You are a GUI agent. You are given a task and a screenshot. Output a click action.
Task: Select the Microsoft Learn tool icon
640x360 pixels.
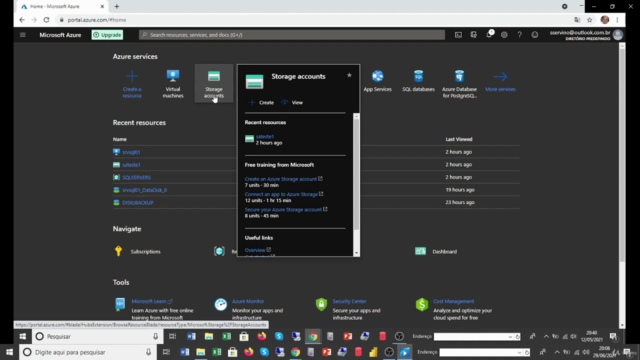click(120, 304)
